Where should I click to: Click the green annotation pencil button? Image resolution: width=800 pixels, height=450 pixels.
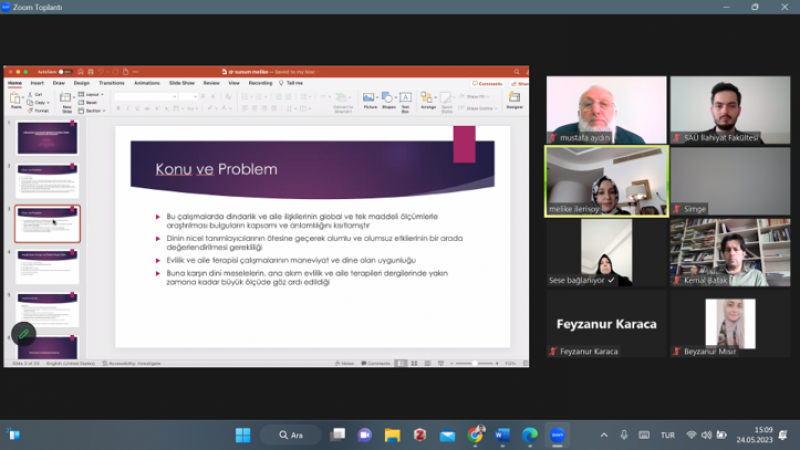tap(21, 333)
